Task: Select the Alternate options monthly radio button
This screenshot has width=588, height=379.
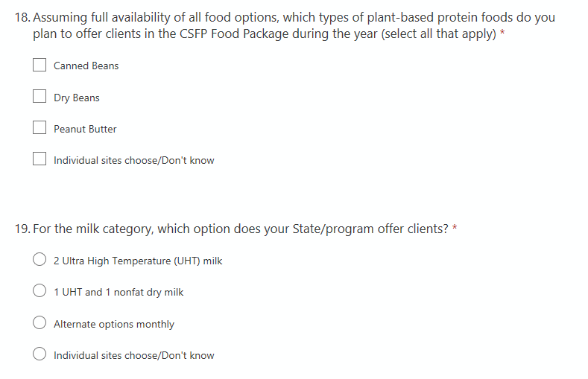Action: click(40, 324)
